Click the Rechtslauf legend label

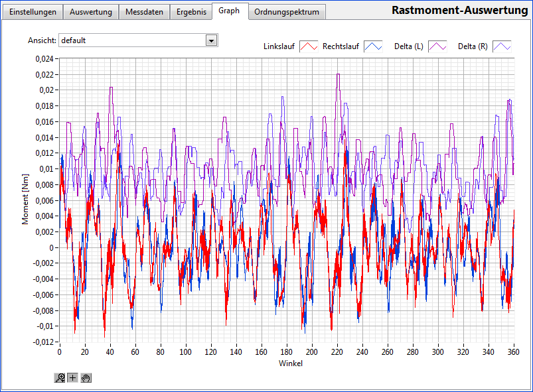tap(341, 46)
